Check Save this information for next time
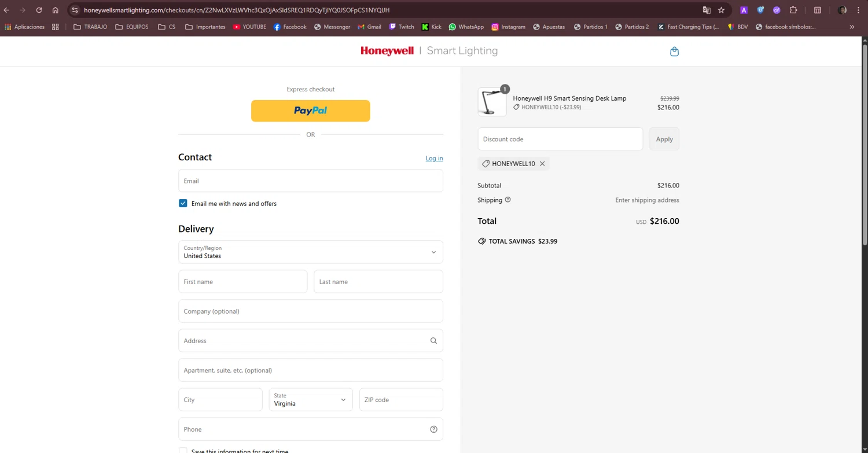 [x=183, y=451]
